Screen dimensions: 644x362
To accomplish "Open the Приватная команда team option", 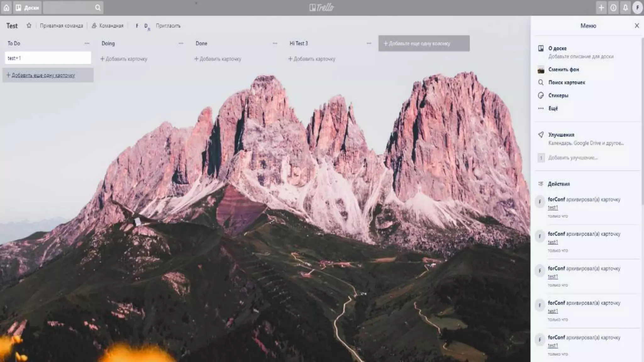I will tap(61, 26).
